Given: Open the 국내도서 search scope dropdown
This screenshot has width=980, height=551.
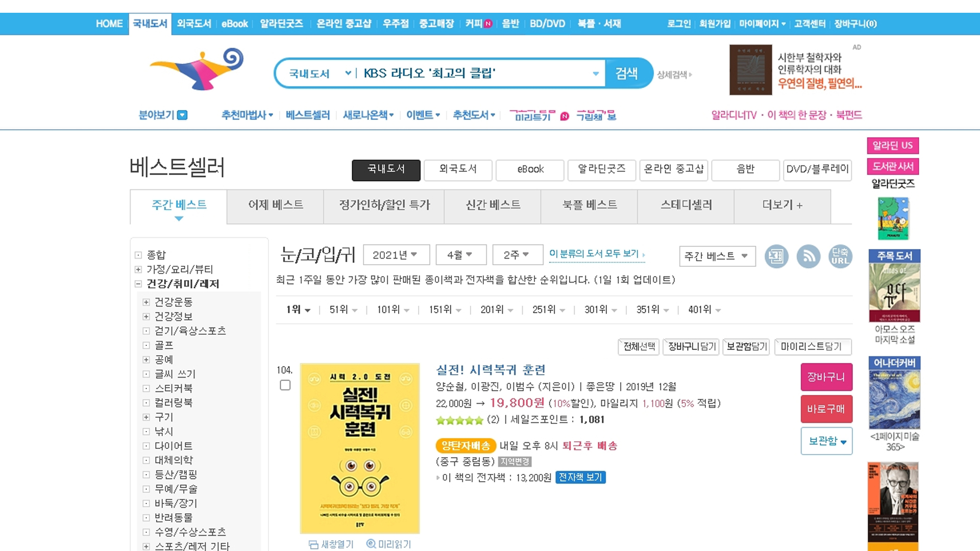Looking at the screenshot, I should [320, 73].
